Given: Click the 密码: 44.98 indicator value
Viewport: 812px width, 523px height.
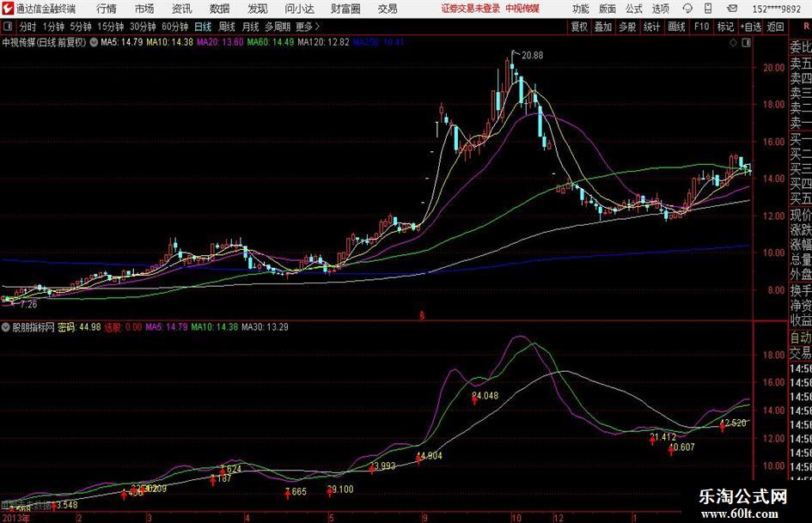Looking at the screenshot, I should tap(79, 327).
